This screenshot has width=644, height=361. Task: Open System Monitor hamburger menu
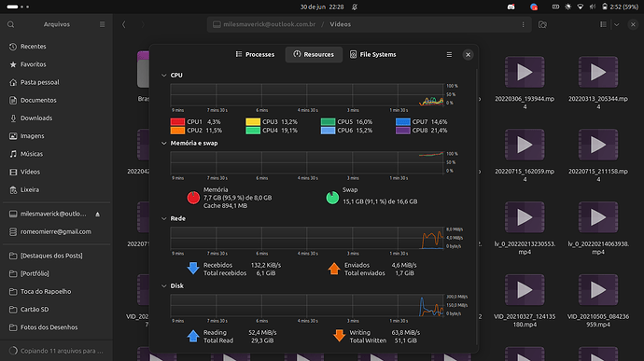click(449, 55)
